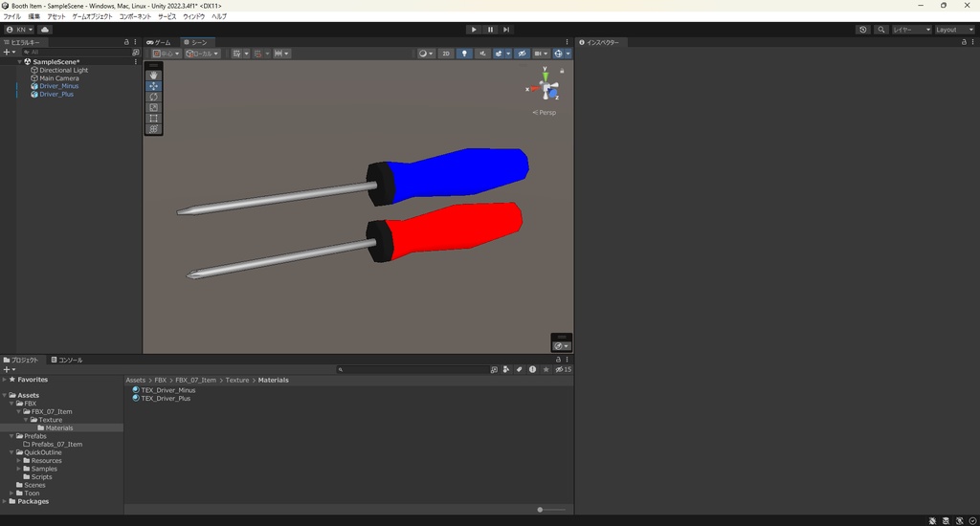The width and height of the screenshot is (980, 526).
Task: Open the KN account dropdown
Action: [x=19, y=30]
